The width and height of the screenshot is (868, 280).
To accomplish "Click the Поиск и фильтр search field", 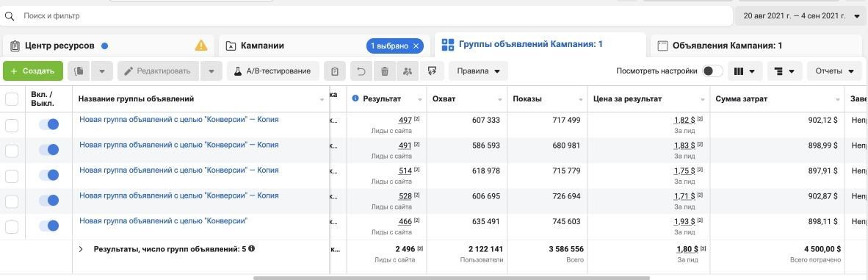I will [x=366, y=16].
